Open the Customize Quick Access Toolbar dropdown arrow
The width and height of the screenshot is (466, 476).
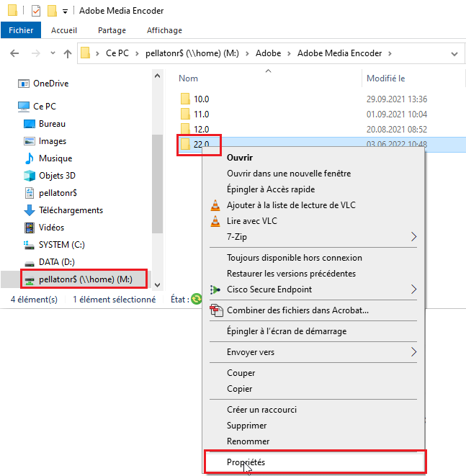pyautogui.click(x=65, y=12)
